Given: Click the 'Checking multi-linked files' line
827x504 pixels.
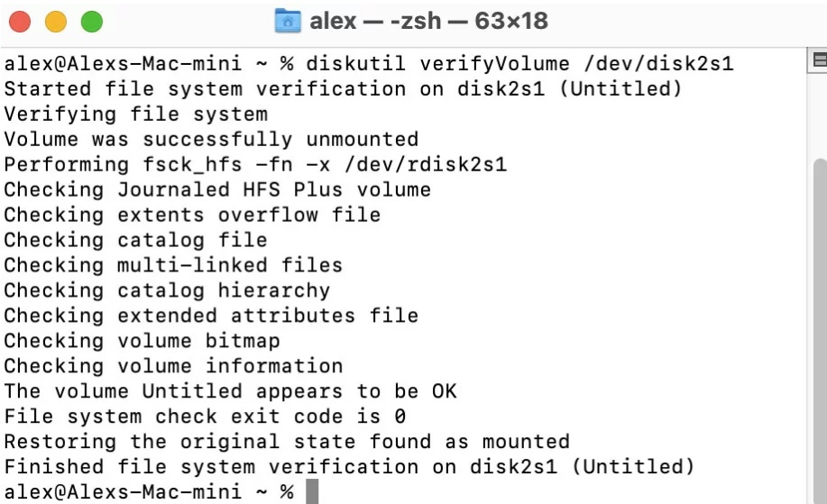Looking at the screenshot, I should pyautogui.click(x=173, y=266).
